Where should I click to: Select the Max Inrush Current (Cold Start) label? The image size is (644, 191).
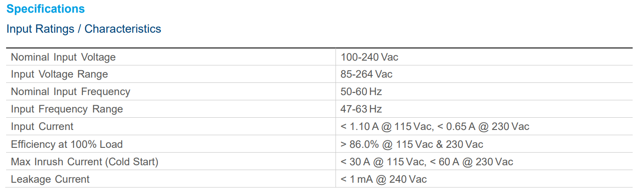pyautogui.click(x=85, y=162)
